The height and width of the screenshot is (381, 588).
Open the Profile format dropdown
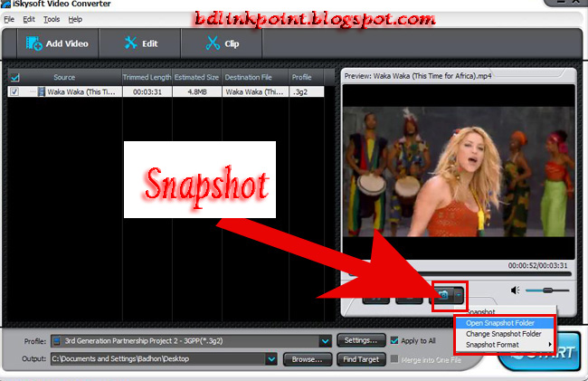[x=191, y=341]
